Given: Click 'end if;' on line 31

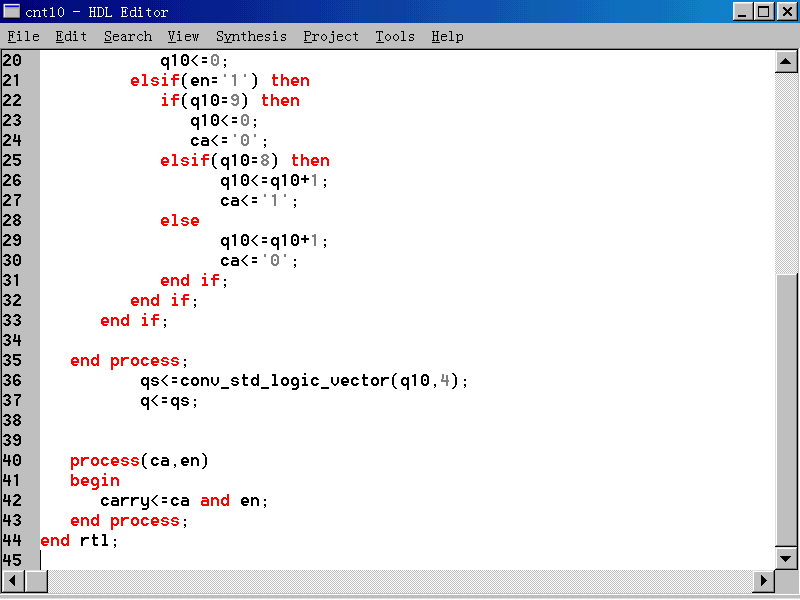Looking at the screenshot, I should click(x=194, y=281).
